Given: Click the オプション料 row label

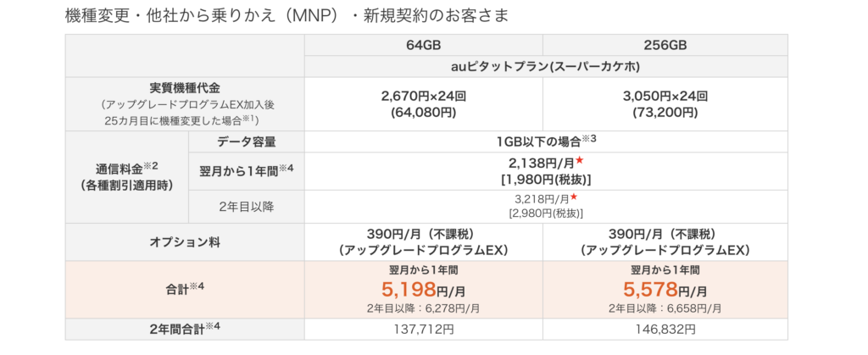Looking at the screenshot, I should pyautogui.click(x=184, y=242).
